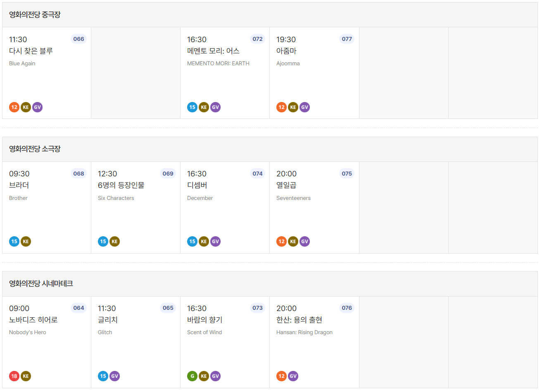Click the green G rating badge under Scent of Wind
The image size is (542, 392).
[192, 376]
